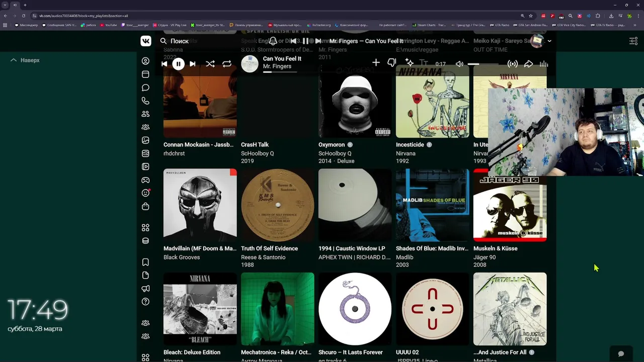Viewport: 644px width, 362px height.
Task: Open Bookmarks icon in sidebar
Action: coord(145,262)
